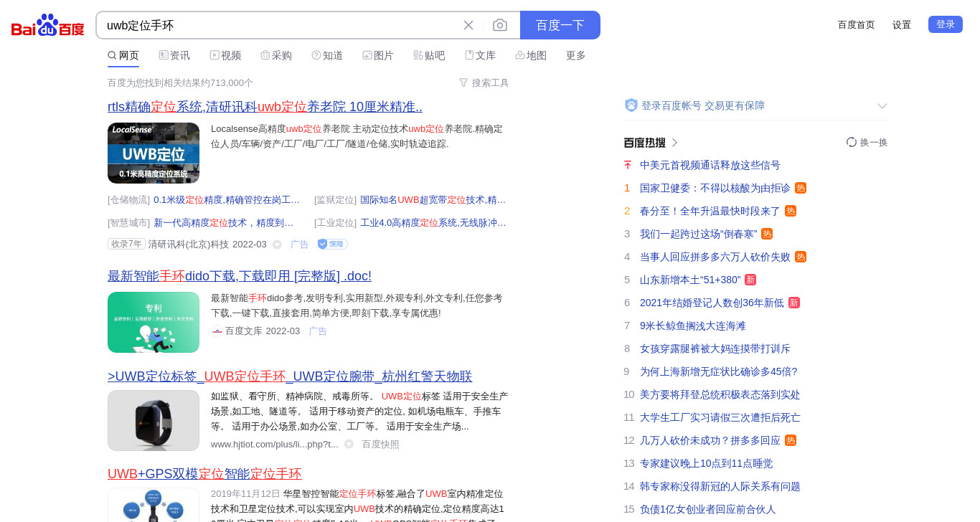Open hot topic '美方要将拜登总统积极表态落到实处'

click(x=720, y=394)
